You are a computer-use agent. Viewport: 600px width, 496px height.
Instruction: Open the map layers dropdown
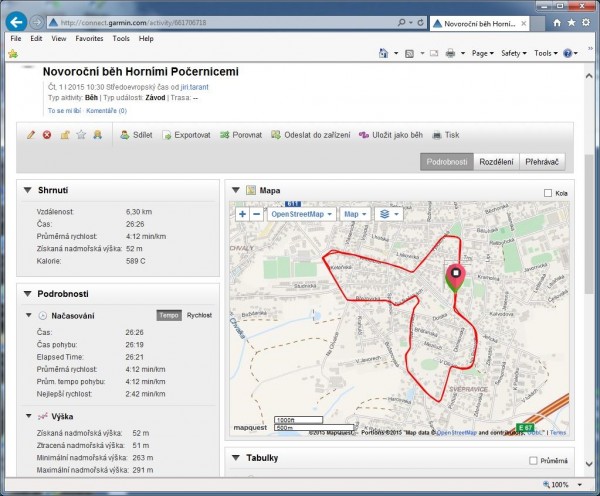(x=389, y=214)
